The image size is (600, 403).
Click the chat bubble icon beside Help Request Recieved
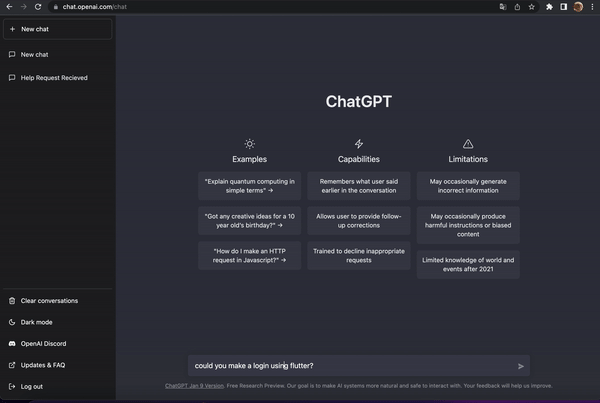pyautogui.click(x=12, y=78)
